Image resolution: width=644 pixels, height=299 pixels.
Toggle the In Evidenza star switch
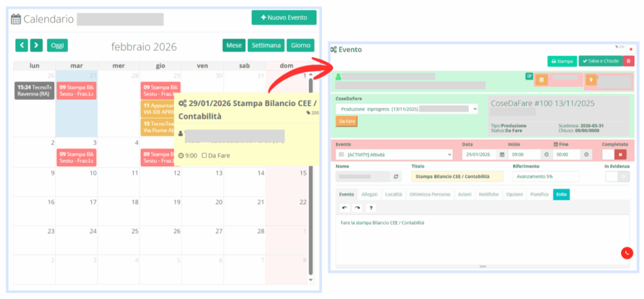(x=616, y=177)
